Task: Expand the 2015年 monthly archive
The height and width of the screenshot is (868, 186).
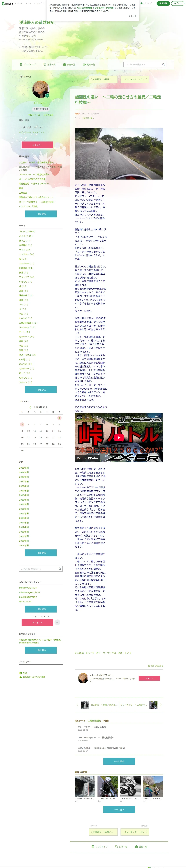Action: coord(28,514)
